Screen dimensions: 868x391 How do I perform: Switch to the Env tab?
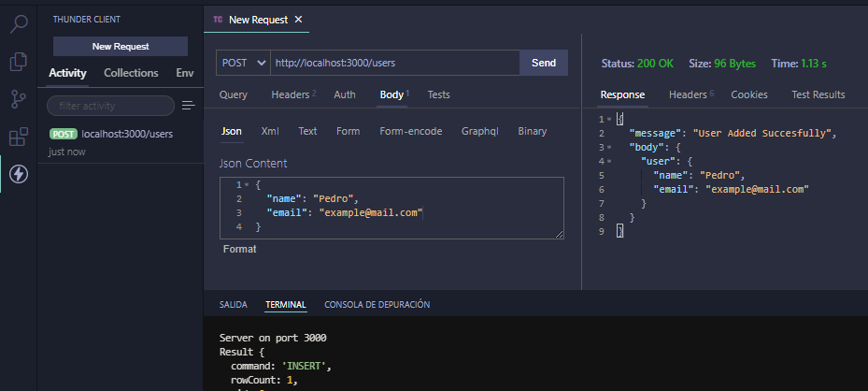(185, 73)
